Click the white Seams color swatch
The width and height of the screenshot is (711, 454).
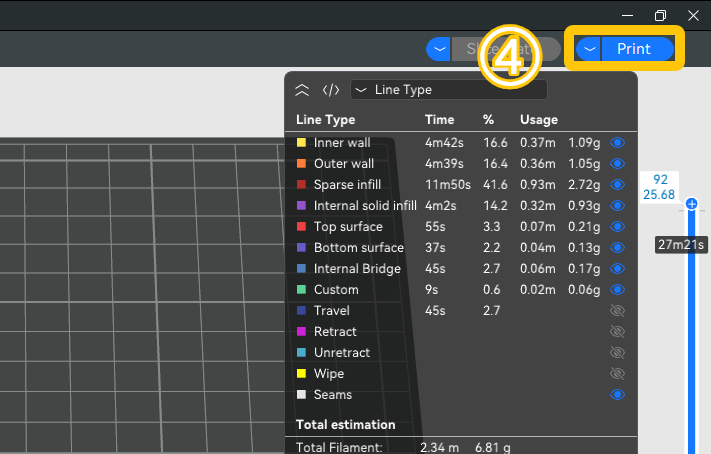pos(301,395)
